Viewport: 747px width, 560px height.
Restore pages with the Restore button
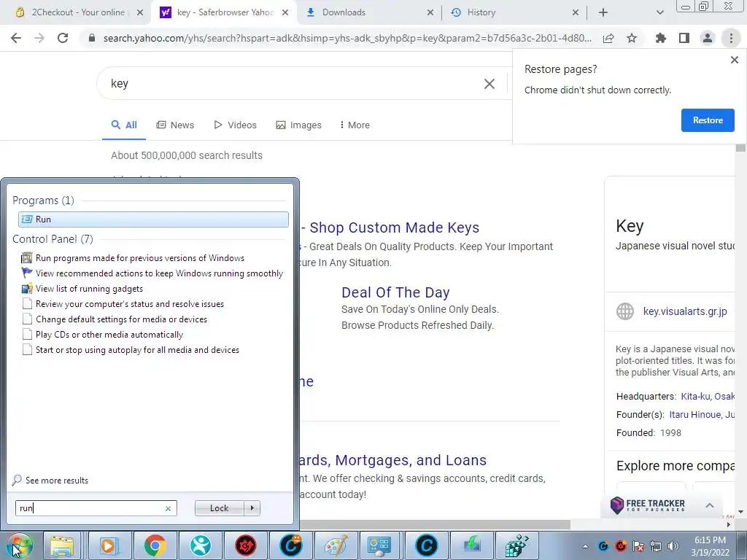point(708,120)
